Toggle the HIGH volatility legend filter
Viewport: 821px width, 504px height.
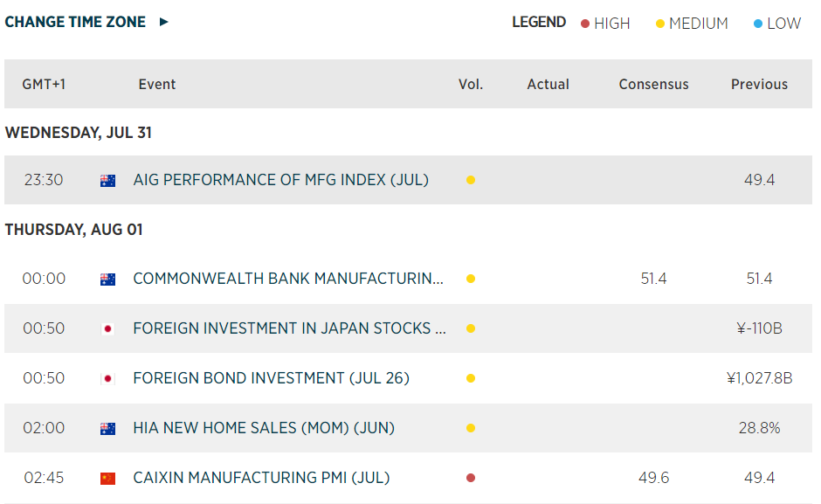(x=605, y=24)
